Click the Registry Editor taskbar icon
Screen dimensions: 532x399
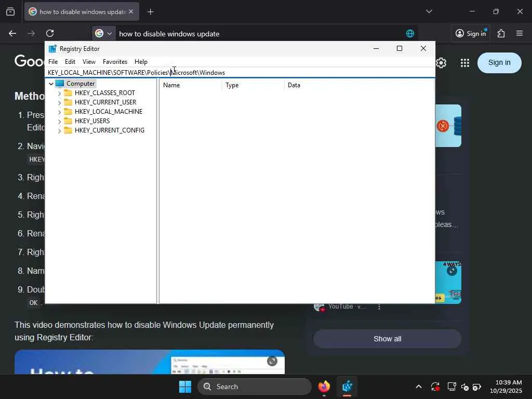[347, 387]
